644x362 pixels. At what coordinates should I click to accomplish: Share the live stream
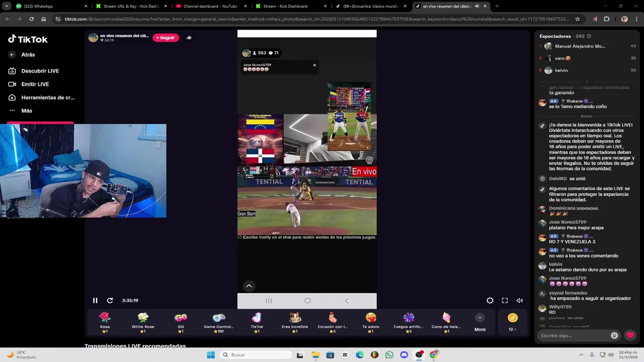coord(189,38)
